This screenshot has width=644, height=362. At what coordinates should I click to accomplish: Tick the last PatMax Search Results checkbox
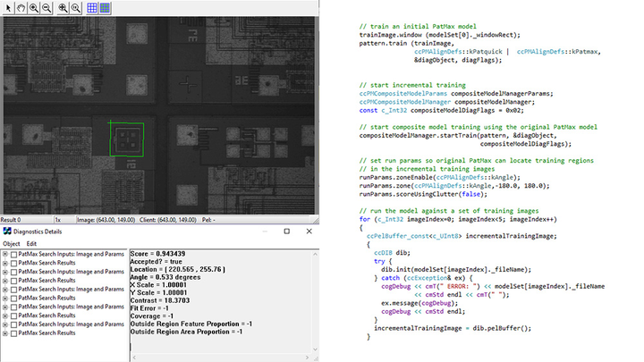click(x=13, y=333)
